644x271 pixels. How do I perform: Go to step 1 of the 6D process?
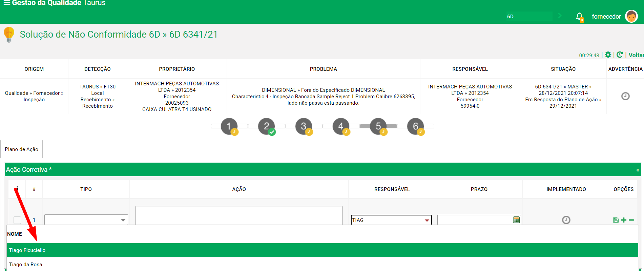point(229,126)
